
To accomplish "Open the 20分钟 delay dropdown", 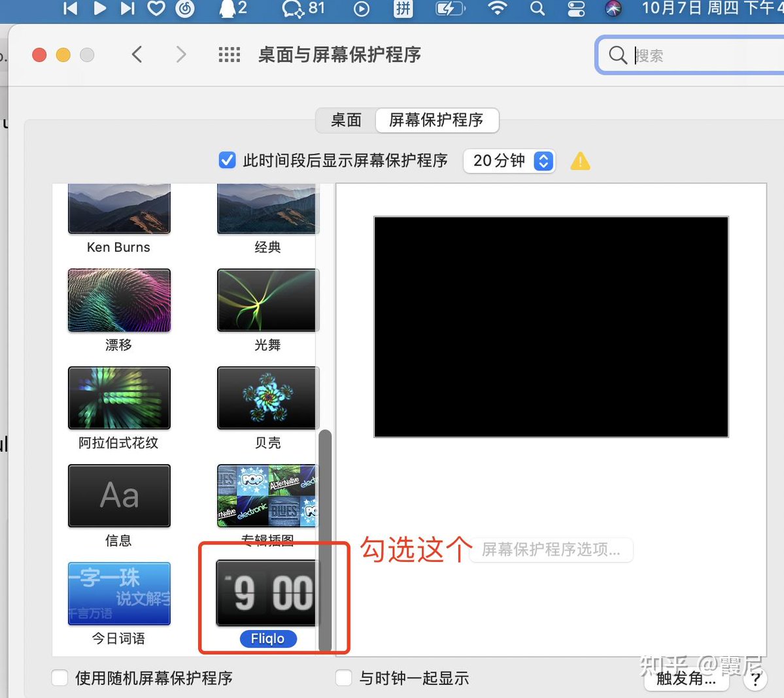I will point(509,161).
